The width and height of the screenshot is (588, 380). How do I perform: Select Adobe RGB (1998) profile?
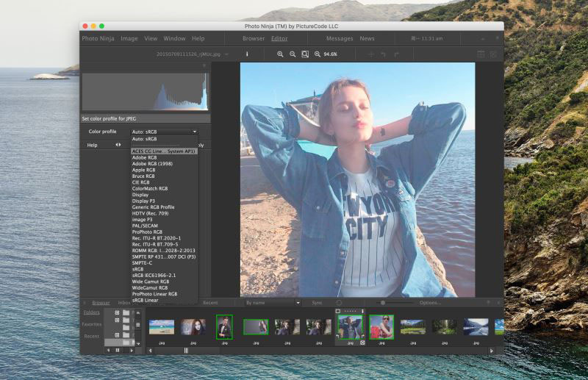click(x=164, y=164)
